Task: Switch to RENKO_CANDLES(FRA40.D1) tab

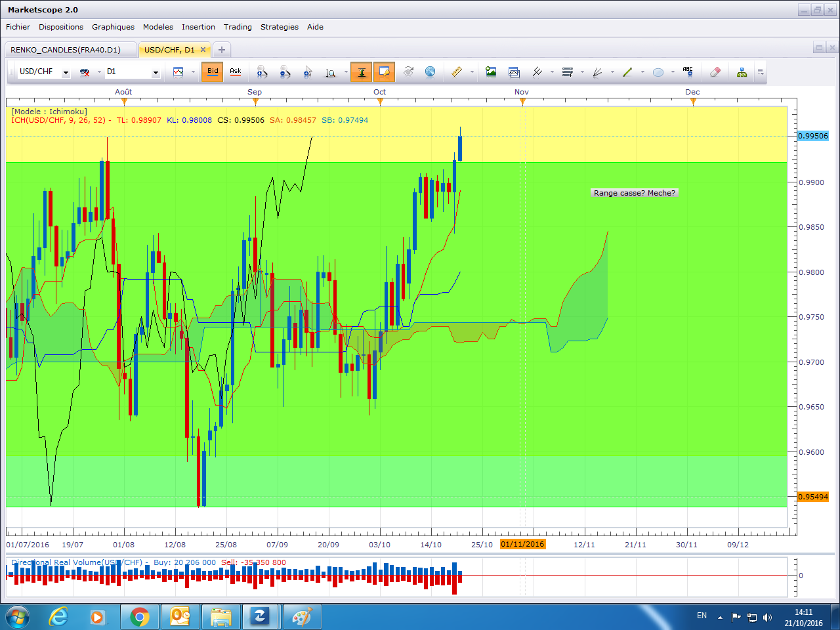Action: (x=66, y=50)
